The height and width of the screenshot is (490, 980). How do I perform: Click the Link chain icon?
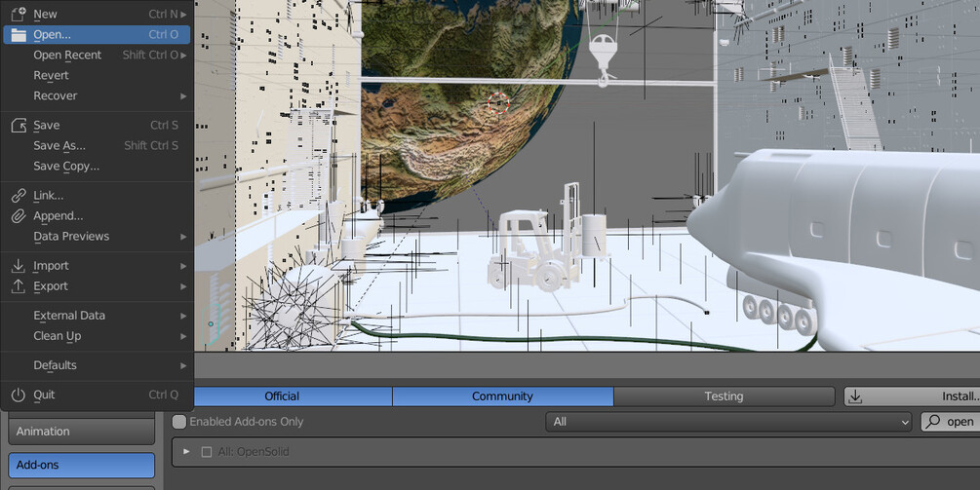19,196
